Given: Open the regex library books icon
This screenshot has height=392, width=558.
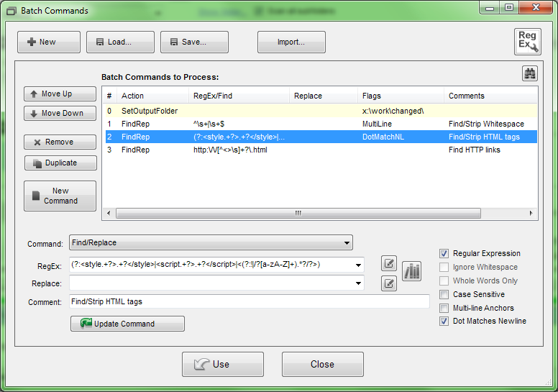Looking at the screenshot, I should (x=412, y=271).
